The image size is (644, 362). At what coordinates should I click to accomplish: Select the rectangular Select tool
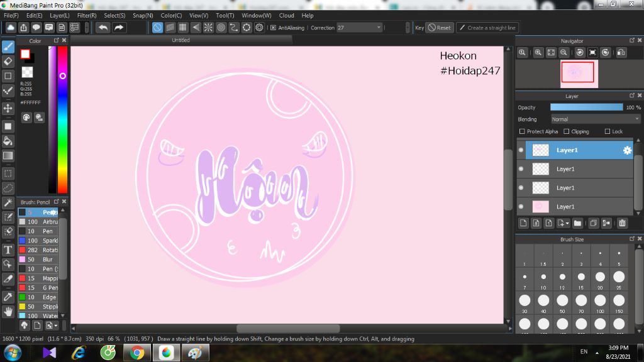click(8, 173)
